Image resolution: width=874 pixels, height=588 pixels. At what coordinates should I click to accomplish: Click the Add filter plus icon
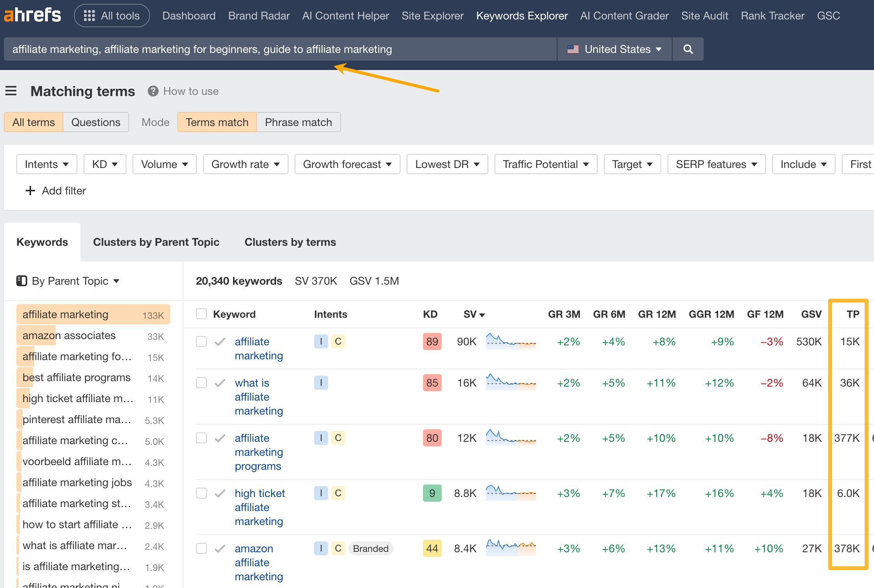pyautogui.click(x=30, y=191)
